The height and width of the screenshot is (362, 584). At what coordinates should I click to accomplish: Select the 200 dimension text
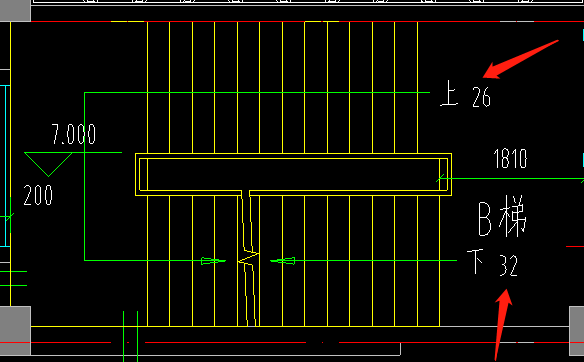coord(38,195)
